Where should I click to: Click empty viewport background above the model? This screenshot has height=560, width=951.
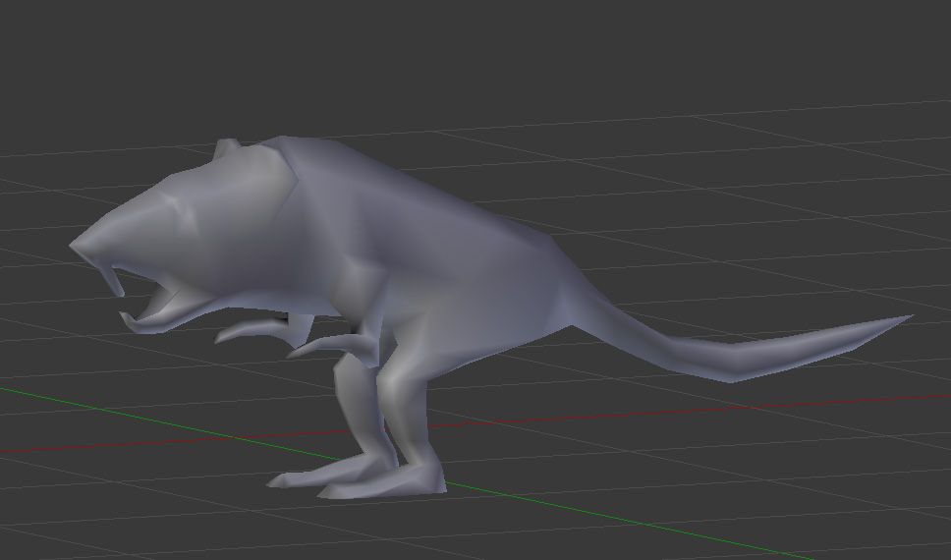(x=491, y=59)
